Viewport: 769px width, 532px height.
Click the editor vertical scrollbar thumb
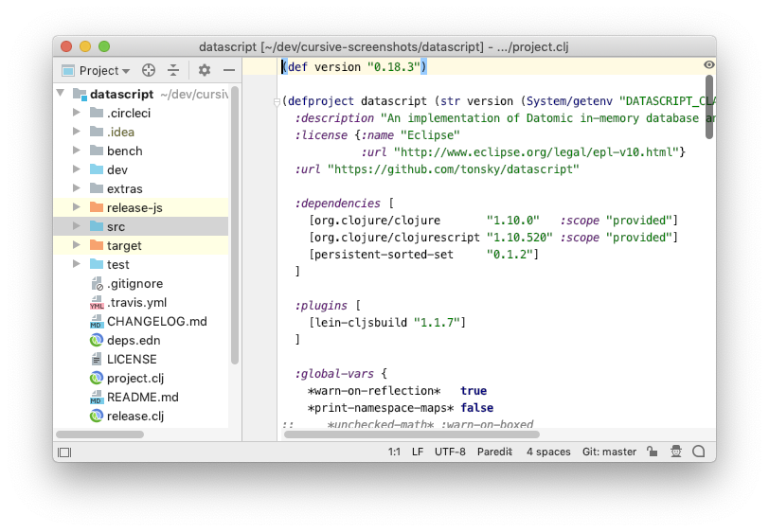tap(709, 106)
